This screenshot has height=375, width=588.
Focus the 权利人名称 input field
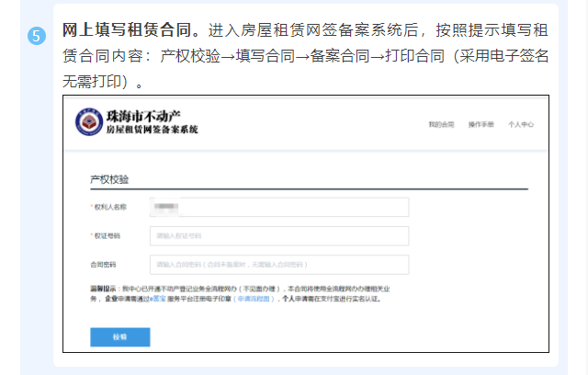[x=278, y=207]
